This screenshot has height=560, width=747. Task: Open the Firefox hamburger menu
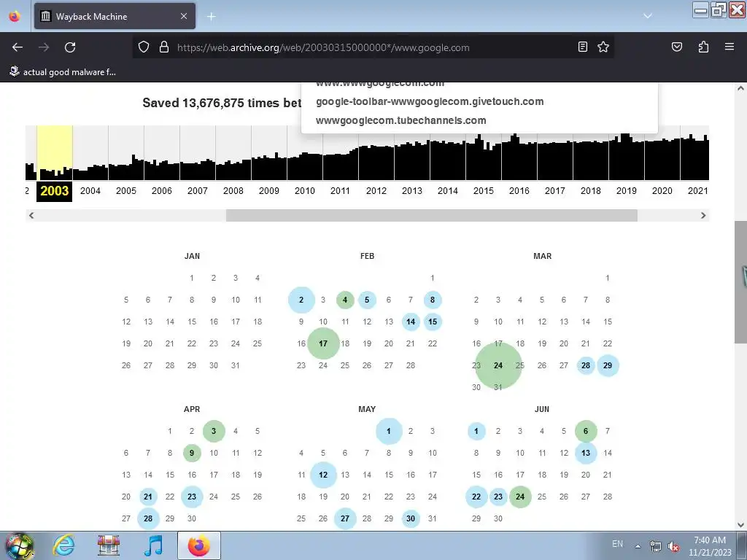click(729, 47)
